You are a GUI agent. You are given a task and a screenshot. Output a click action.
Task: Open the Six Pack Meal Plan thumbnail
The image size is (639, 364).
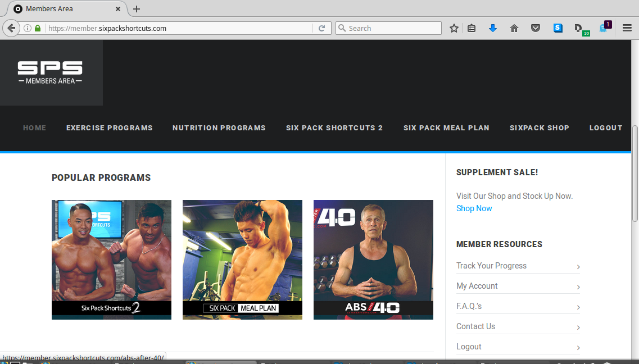click(242, 260)
